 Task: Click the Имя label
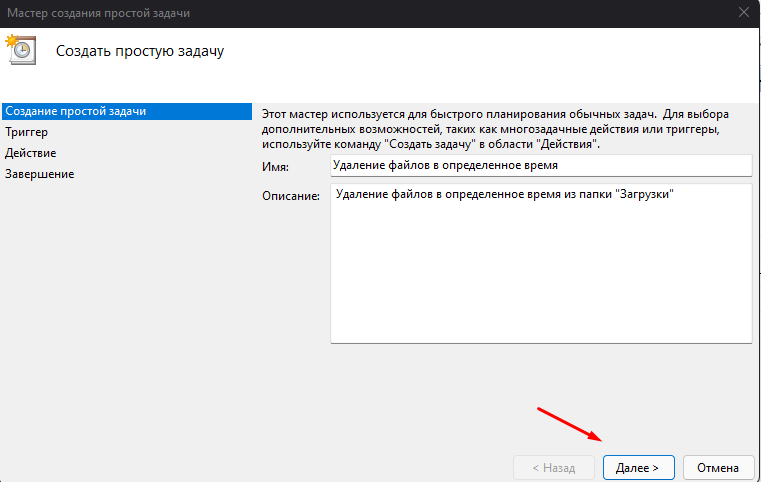(x=275, y=167)
